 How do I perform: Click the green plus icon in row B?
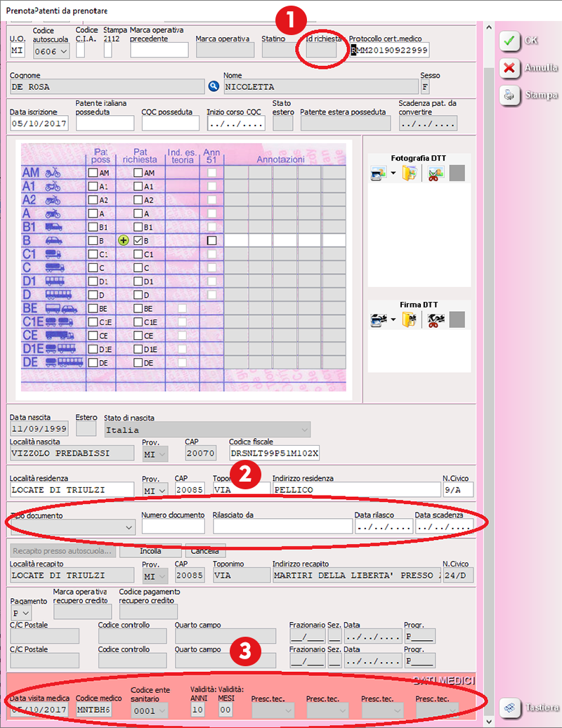coord(124,240)
